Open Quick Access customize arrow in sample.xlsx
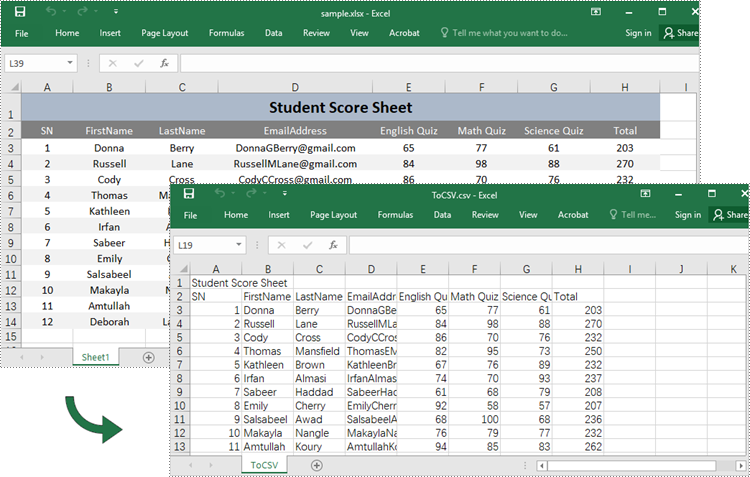This screenshot has width=750, height=477. pyautogui.click(x=116, y=11)
